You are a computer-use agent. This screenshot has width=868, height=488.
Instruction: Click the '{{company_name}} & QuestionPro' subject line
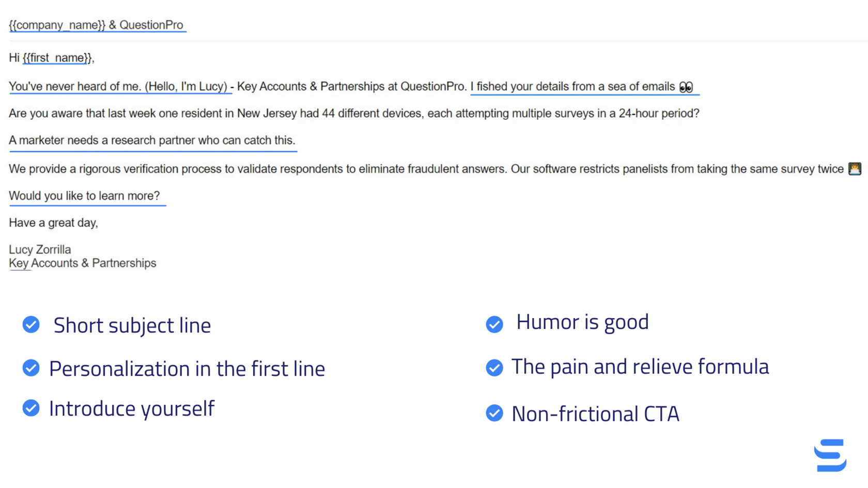96,25
